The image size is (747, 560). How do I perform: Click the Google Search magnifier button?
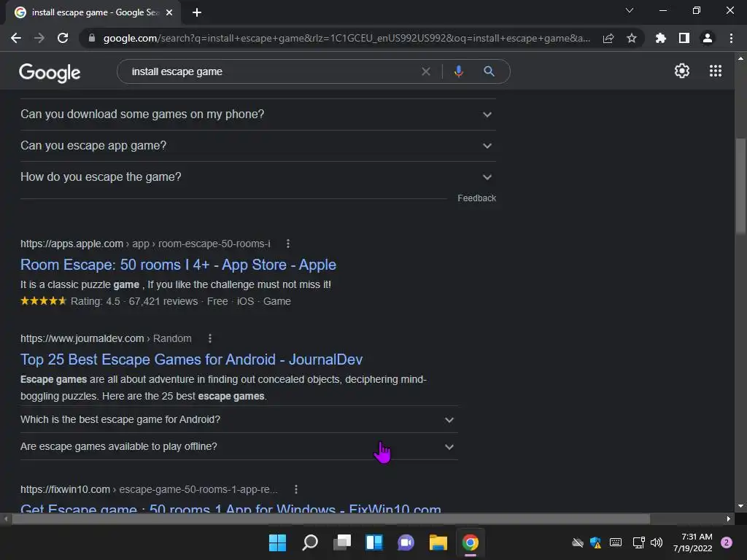[489, 71]
